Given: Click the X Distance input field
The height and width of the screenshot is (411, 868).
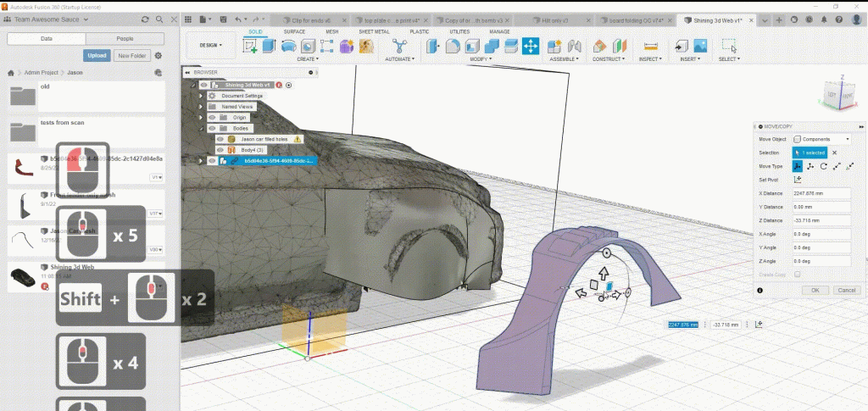Looking at the screenshot, I should pos(821,193).
